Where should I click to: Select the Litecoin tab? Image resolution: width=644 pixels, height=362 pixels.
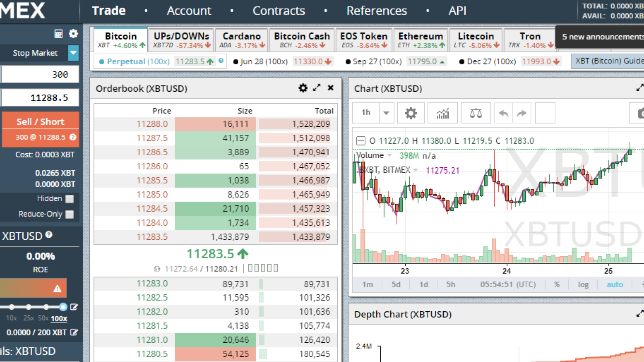(476, 40)
